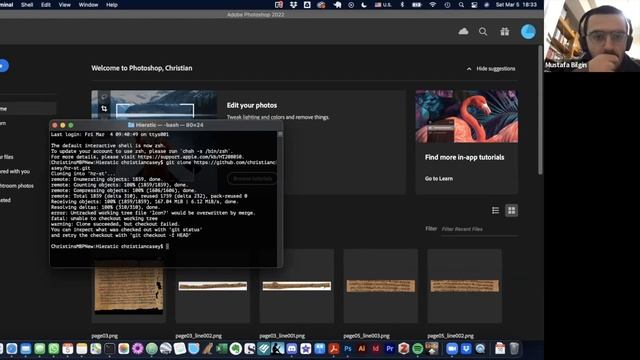Click the terminal window title bar

166,125
